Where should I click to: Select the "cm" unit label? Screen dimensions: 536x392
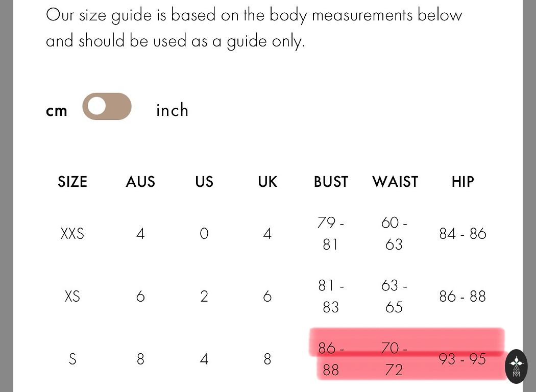pos(57,111)
